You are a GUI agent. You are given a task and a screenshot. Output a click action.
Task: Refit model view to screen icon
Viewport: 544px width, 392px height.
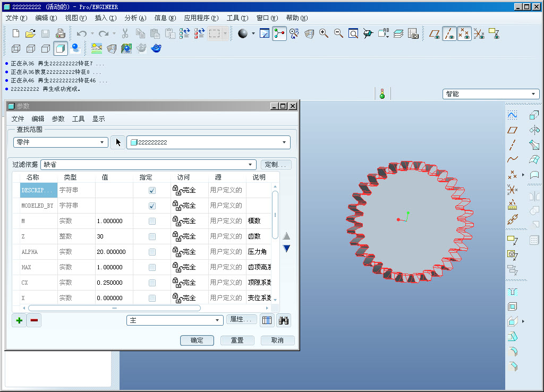click(x=353, y=33)
